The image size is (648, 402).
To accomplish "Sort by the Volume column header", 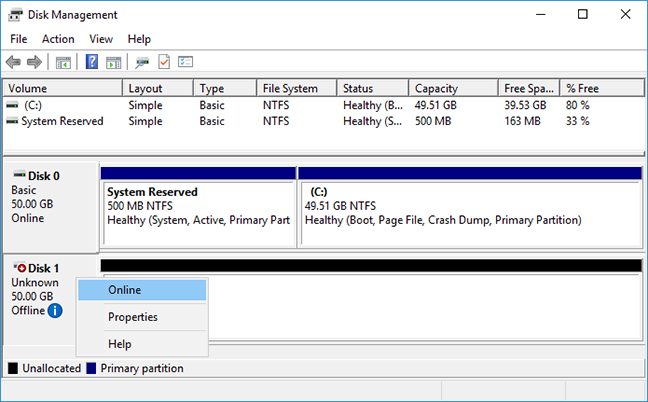I will point(63,88).
